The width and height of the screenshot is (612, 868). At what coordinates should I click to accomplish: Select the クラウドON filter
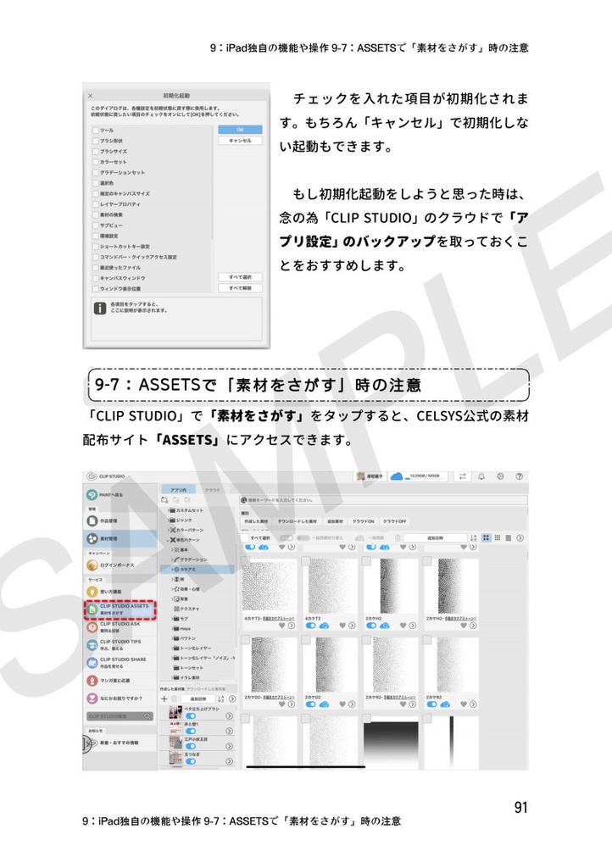pos(364,521)
